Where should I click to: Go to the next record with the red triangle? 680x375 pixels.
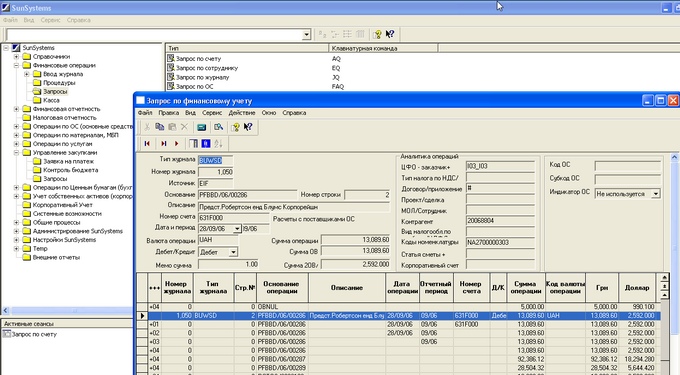[x=177, y=143]
